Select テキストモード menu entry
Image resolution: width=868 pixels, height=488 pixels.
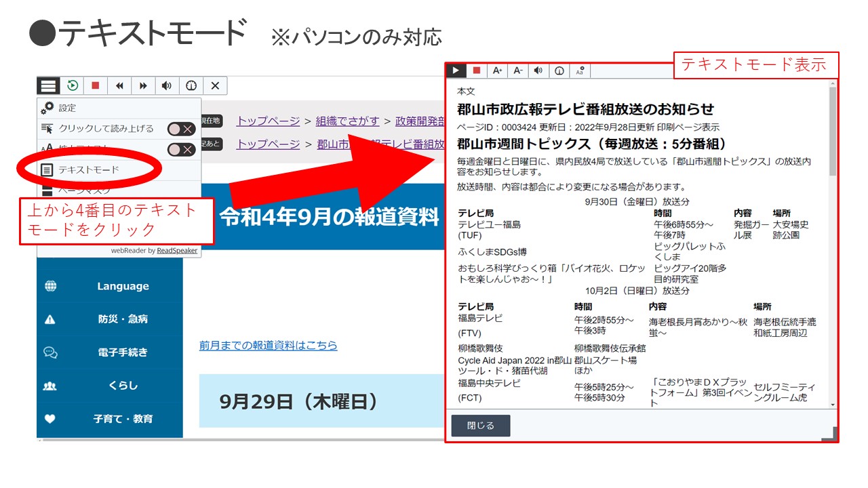[119, 170]
